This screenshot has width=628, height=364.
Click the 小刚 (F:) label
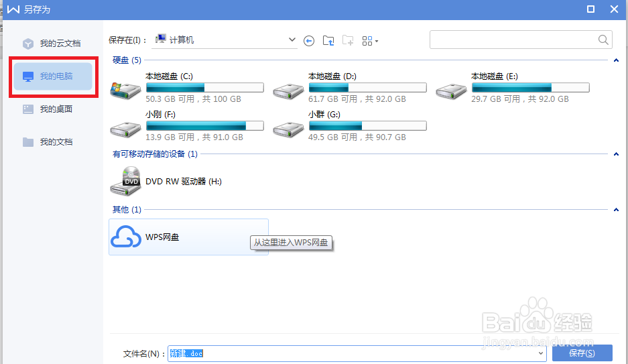pos(160,115)
